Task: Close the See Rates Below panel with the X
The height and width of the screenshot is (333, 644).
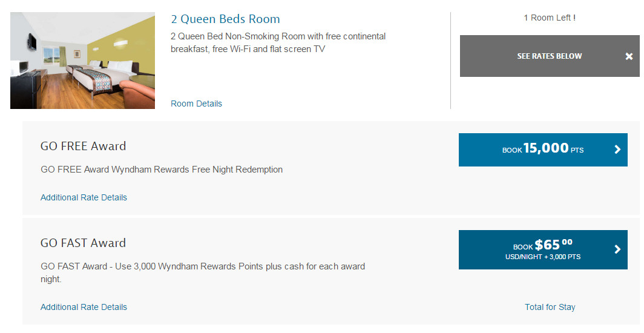Action: coord(629,56)
